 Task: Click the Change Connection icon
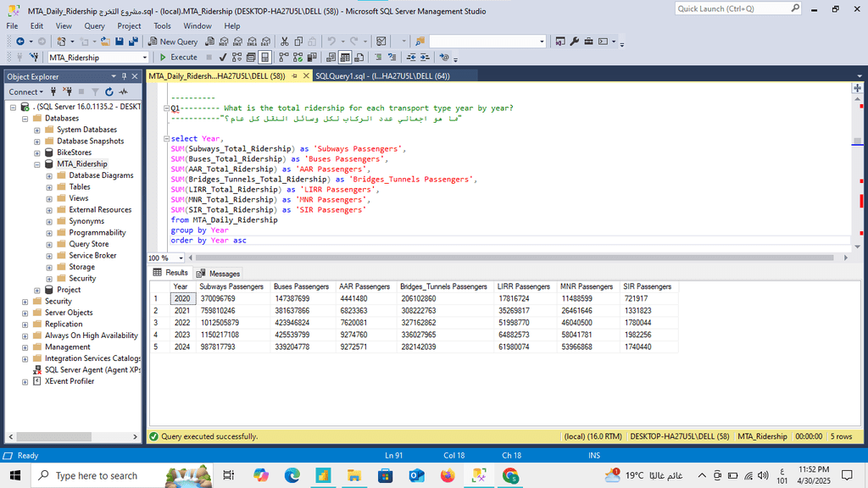(x=34, y=58)
